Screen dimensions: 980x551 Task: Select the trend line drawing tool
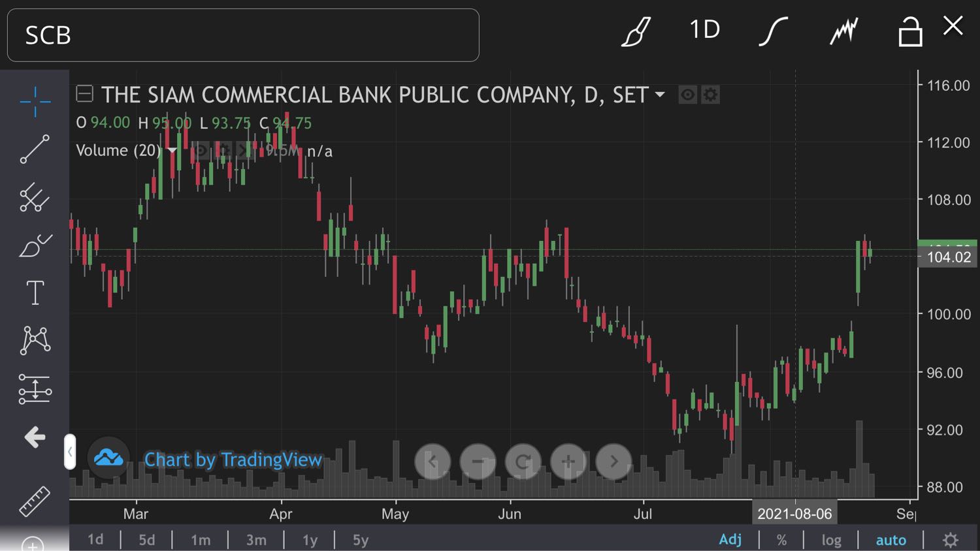[35, 150]
